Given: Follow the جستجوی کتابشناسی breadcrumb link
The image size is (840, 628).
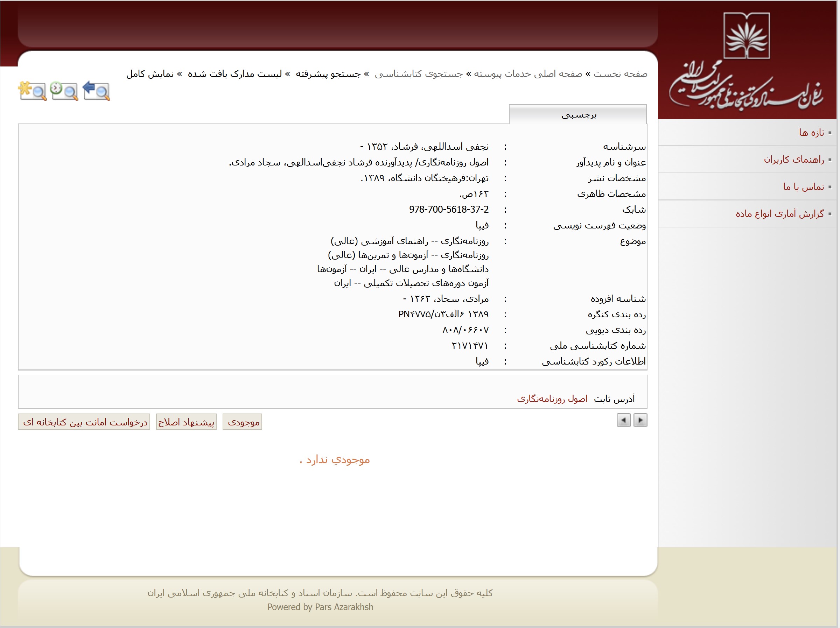Looking at the screenshot, I should (x=419, y=74).
